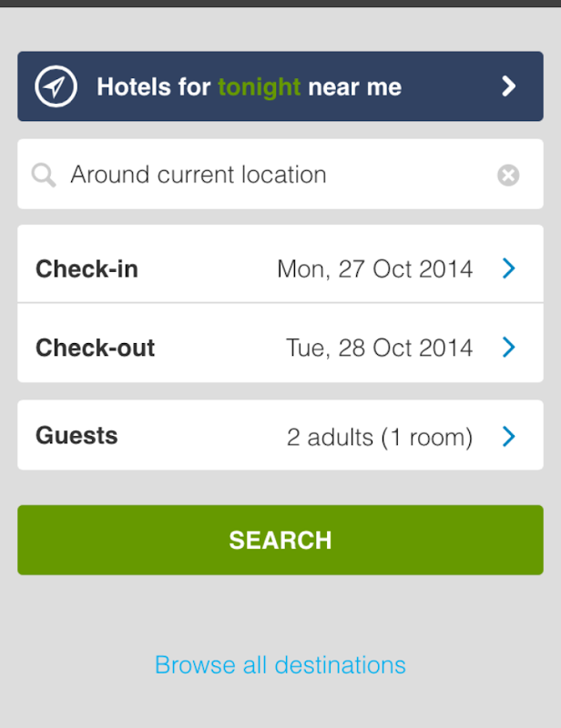The width and height of the screenshot is (561, 728).
Task: Change the Mon, 27 Oct 2014 date
Action: click(x=374, y=269)
